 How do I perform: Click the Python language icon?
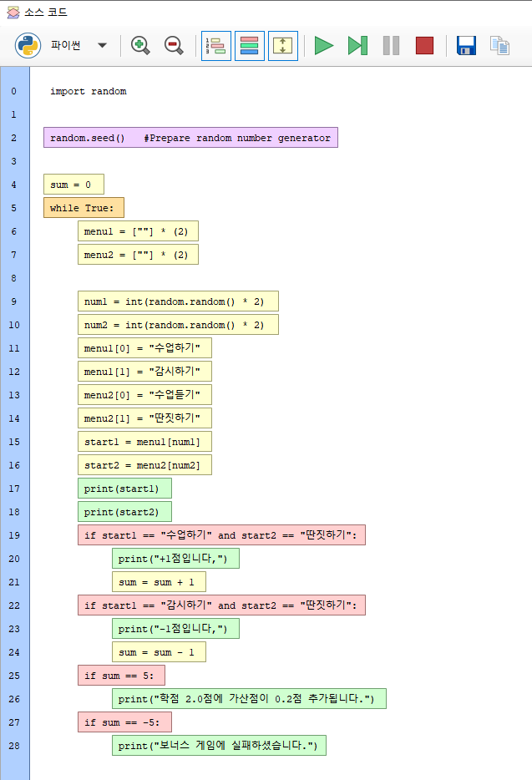coord(28,45)
